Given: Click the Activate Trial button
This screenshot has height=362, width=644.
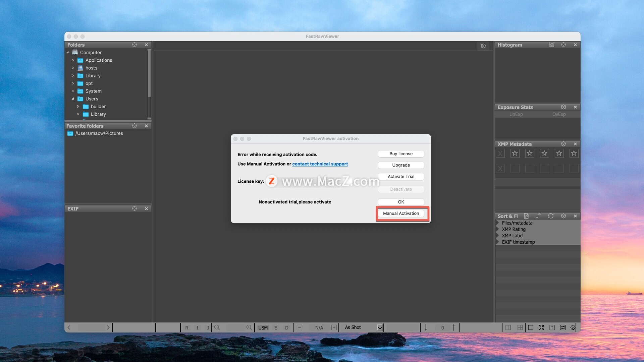Looking at the screenshot, I should (401, 176).
